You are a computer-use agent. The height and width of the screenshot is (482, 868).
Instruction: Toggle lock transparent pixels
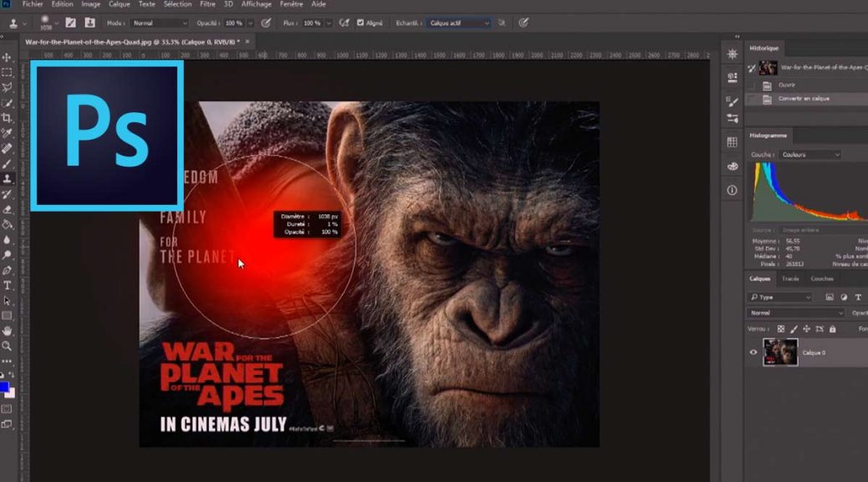tap(780, 329)
